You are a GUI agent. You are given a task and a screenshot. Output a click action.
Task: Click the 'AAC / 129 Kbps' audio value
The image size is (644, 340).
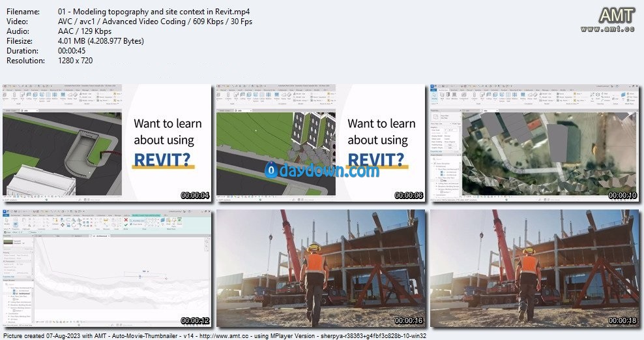[x=85, y=31]
